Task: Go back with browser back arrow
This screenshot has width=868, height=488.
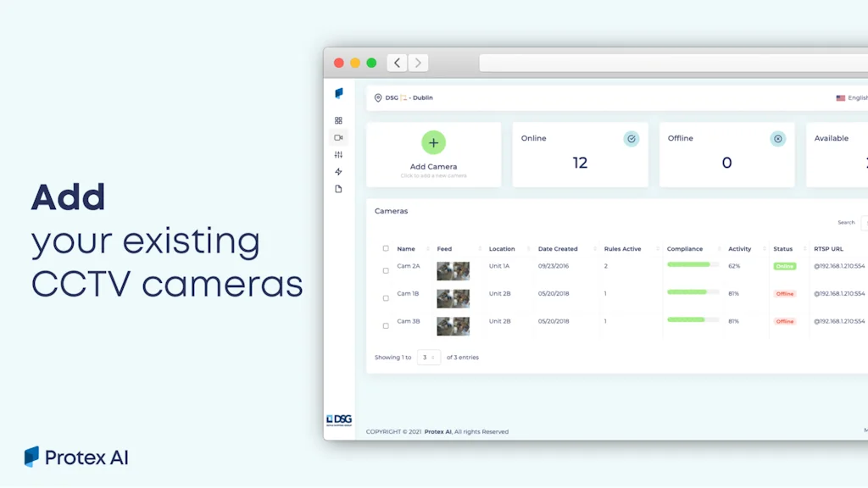Action: (x=397, y=63)
